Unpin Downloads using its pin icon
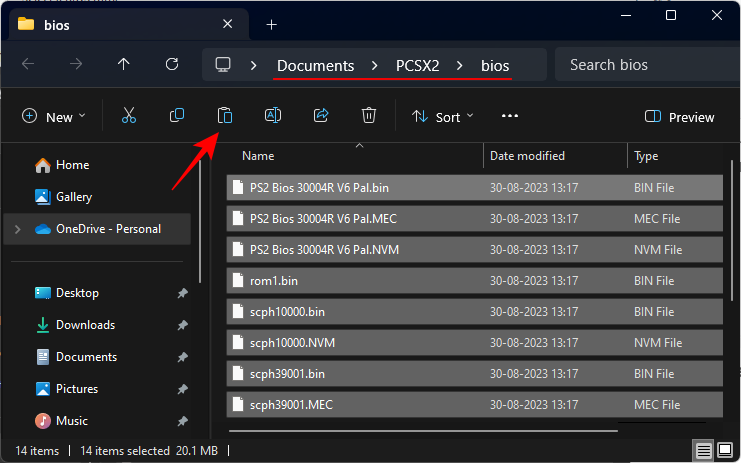Image resolution: width=741 pixels, height=463 pixels. click(182, 325)
